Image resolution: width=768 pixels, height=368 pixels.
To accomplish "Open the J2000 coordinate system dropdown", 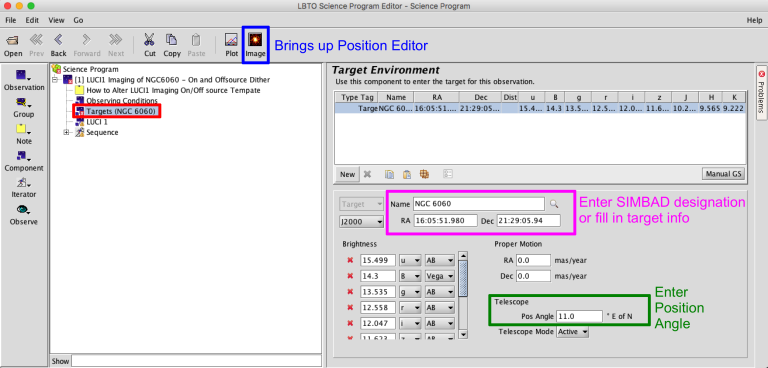I will (361, 222).
